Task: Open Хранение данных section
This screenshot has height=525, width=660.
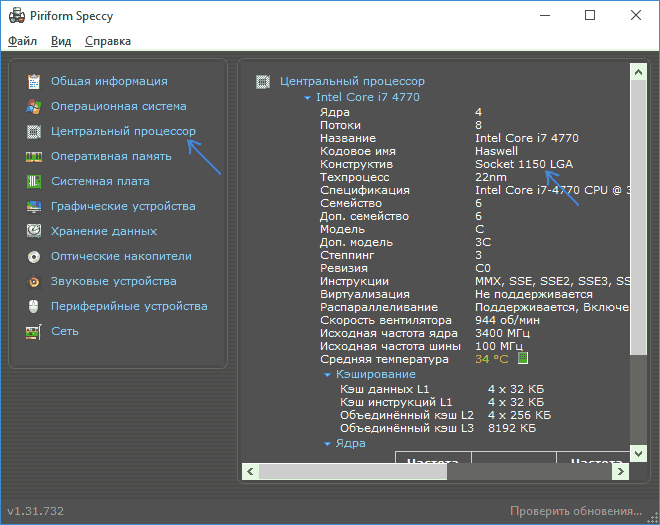Action: [x=104, y=231]
